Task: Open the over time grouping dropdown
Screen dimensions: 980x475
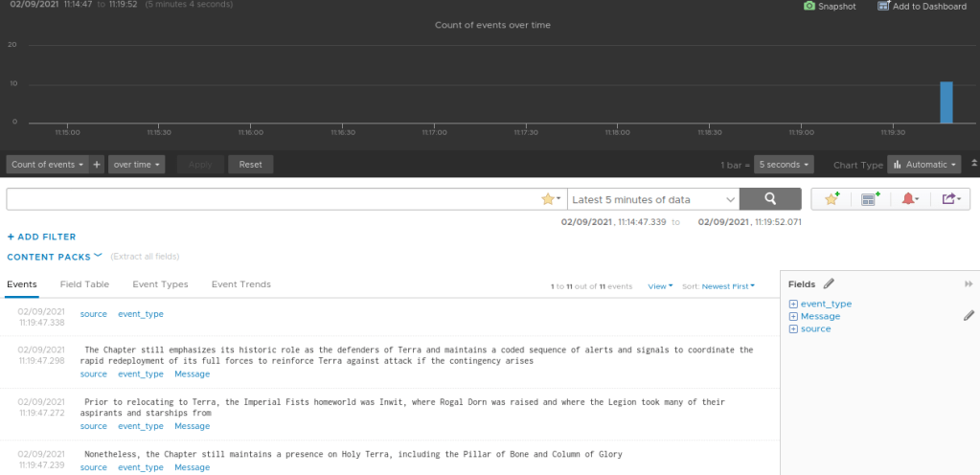Action: click(137, 165)
